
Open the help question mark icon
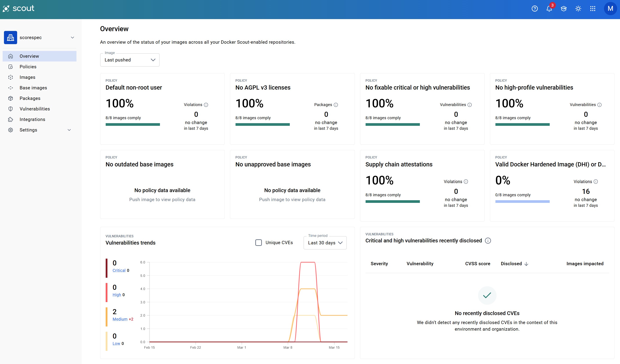(x=535, y=9)
